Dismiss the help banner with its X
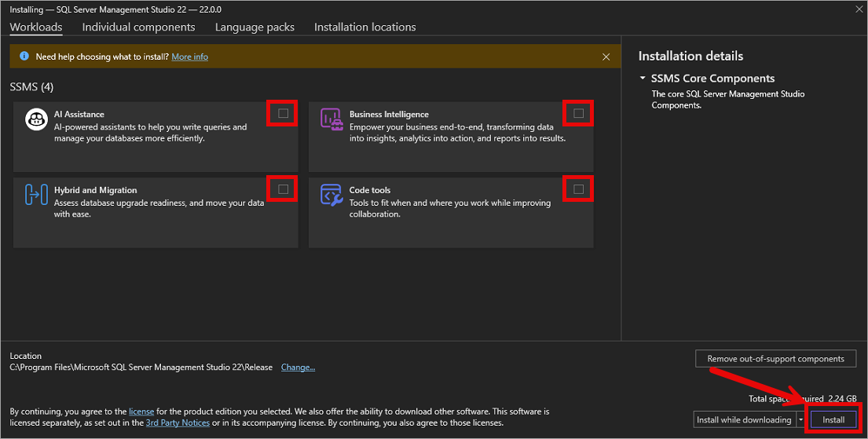The width and height of the screenshot is (868, 439). pos(606,57)
